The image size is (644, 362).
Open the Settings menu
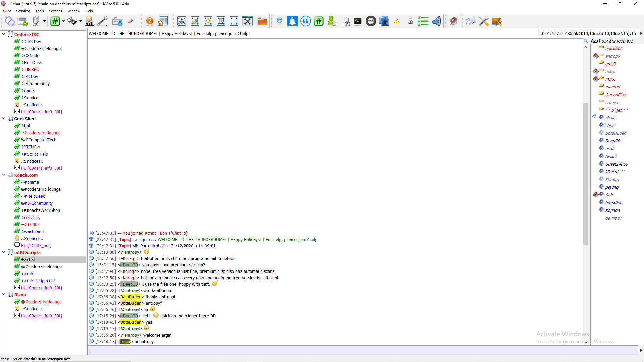[56, 11]
